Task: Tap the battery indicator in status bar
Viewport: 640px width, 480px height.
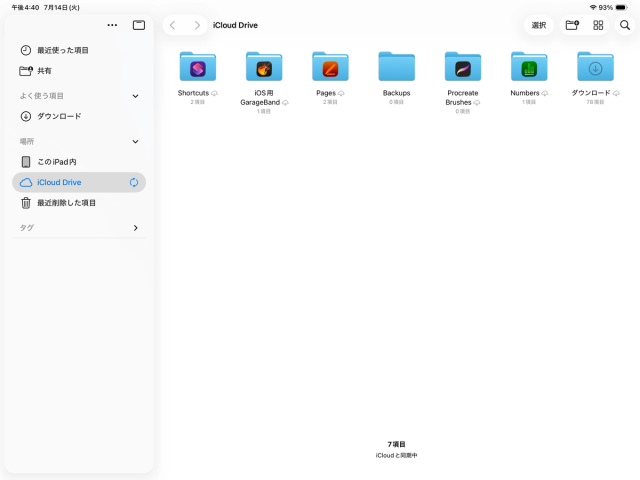Action: [x=621, y=7]
